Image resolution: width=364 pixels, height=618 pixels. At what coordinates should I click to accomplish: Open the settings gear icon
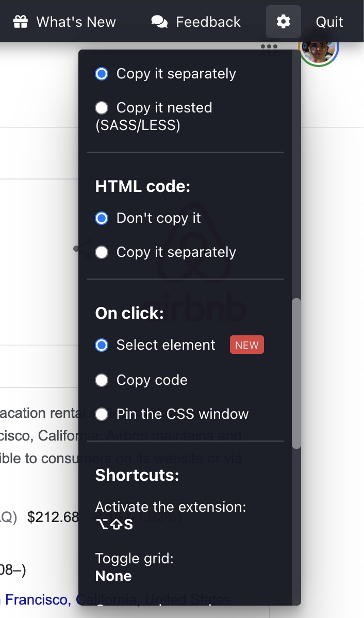coord(283,22)
